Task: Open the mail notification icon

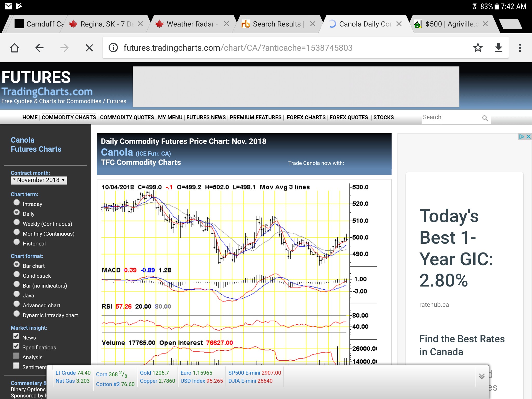Action: (x=8, y=6)
